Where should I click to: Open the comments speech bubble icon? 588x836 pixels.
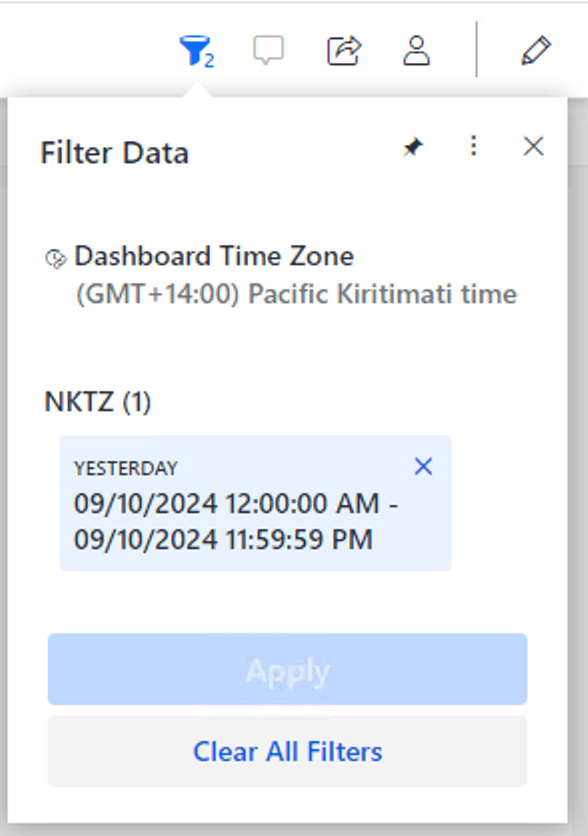point(268,51)
